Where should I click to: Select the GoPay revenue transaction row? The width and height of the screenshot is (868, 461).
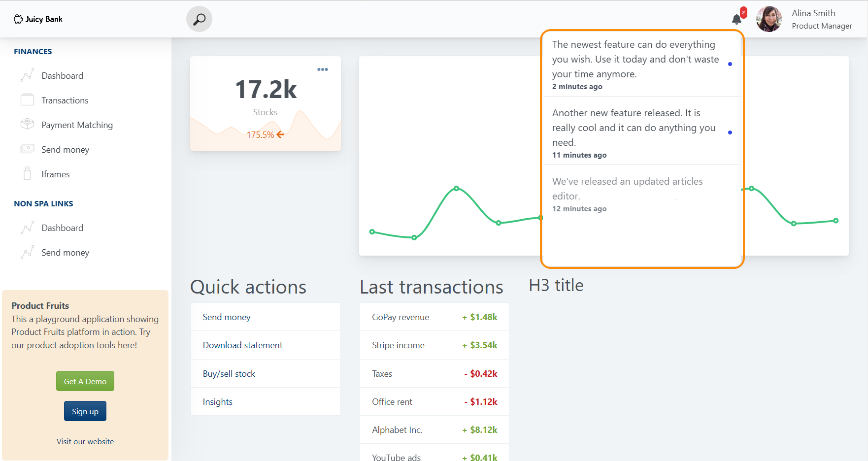click(x=434, y=317)
